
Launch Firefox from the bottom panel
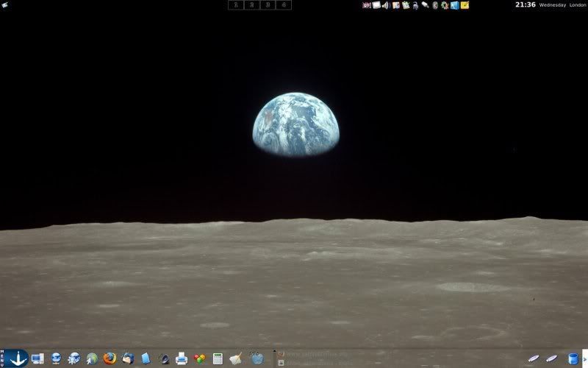point(110,358)
